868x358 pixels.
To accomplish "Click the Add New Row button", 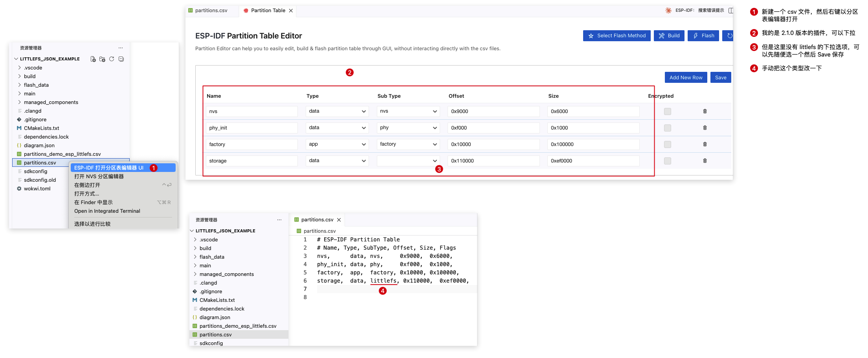I will 686,78.
